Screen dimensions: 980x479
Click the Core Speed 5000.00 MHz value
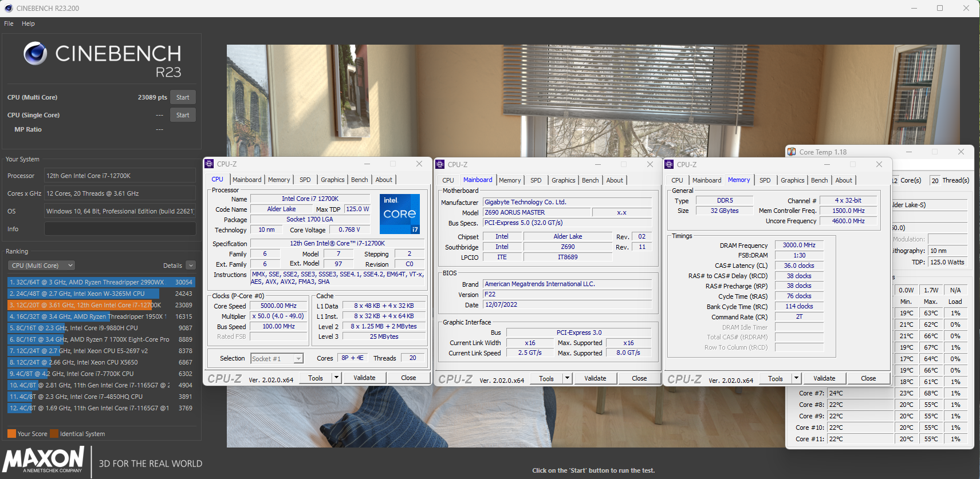coord(278,306)
